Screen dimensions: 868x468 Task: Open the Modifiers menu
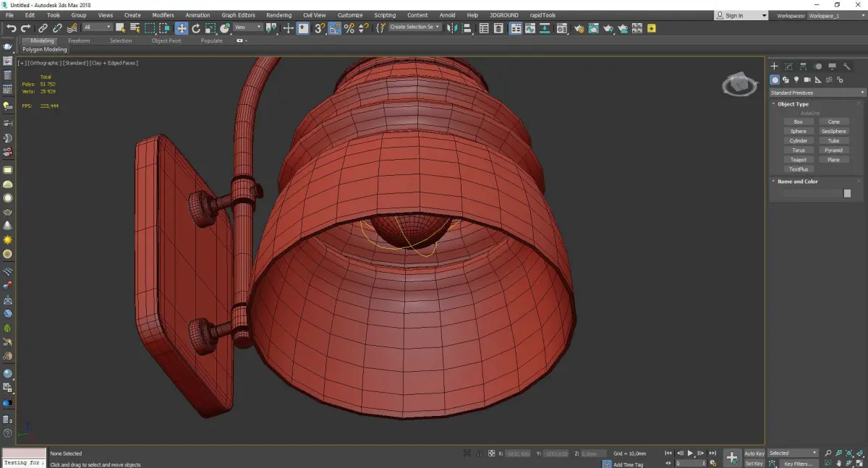pyautogui.click(x=163, y=15)
